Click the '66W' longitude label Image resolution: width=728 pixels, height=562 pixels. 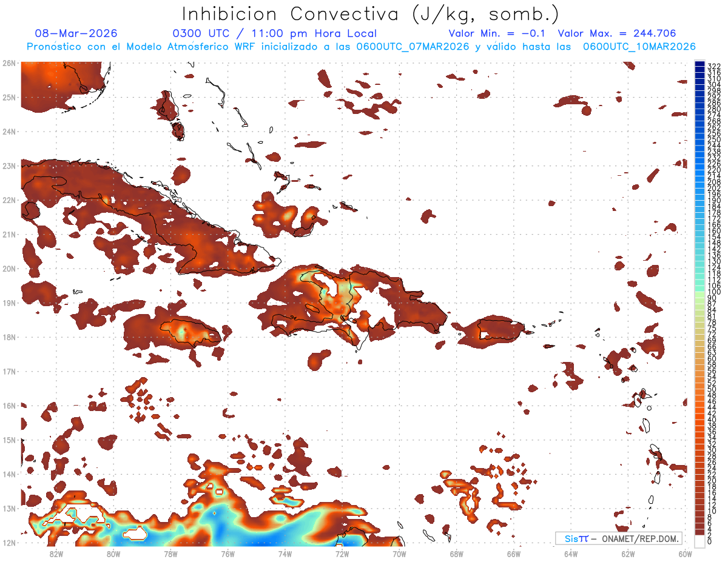[513, 554]
